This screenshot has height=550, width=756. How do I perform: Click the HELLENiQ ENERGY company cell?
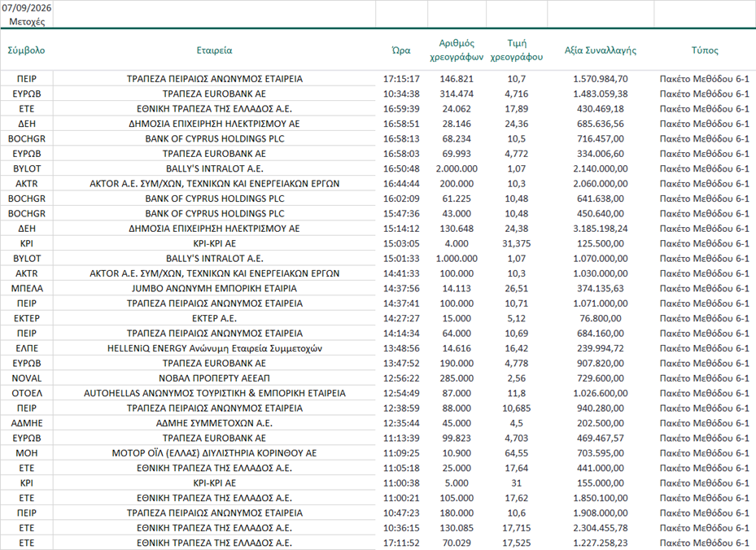tap(214, 348)
